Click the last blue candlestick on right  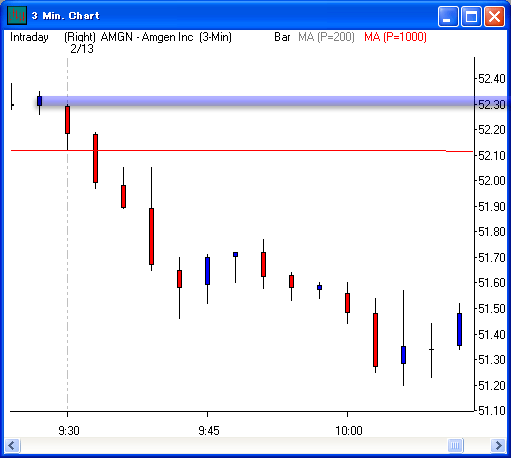pyautogui.click(x=459, y=329)
